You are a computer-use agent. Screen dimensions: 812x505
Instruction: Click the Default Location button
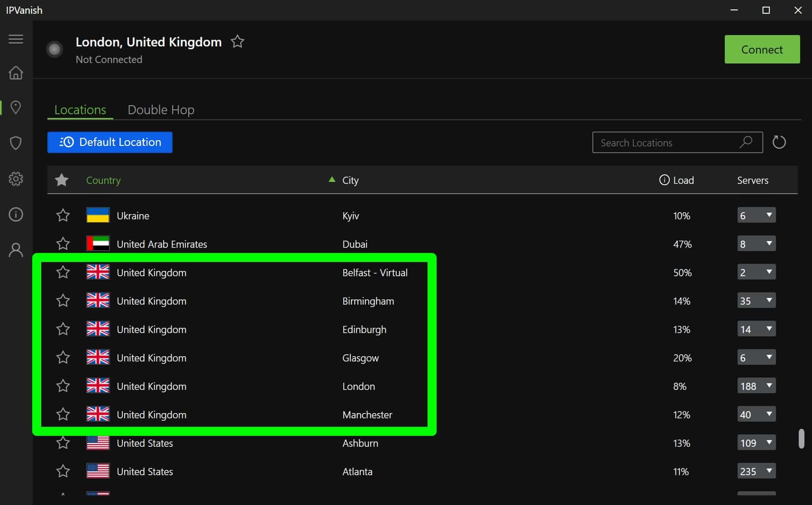[x=110, y=142]
